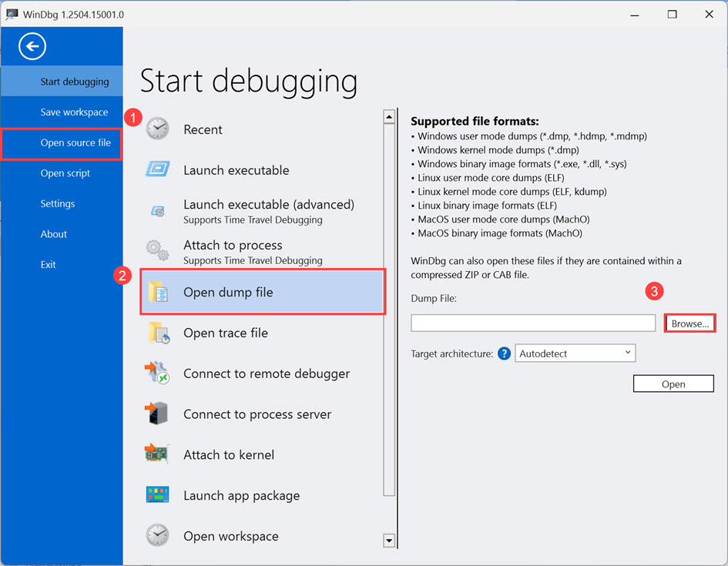The width and height of the screenshot is (728, 566).
Task: Select the Recent option label
Action: click(x=203, y=129)
